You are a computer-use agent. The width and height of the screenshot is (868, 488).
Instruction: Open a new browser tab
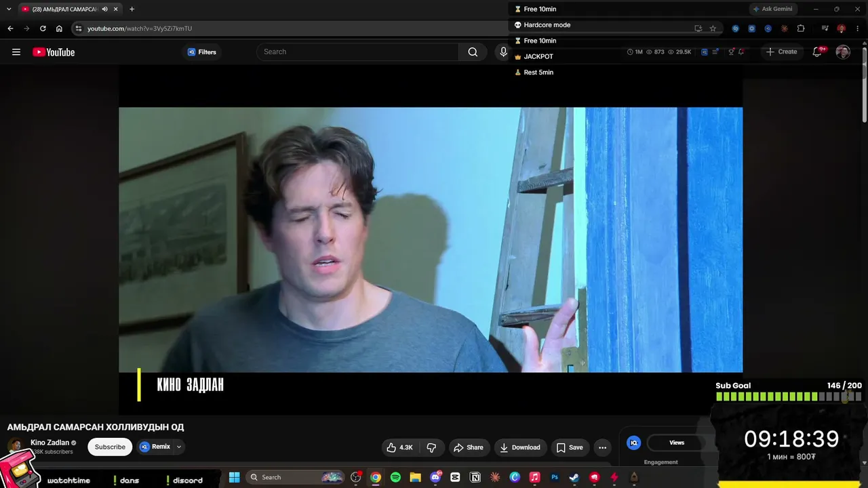click(x=132, y=9)
